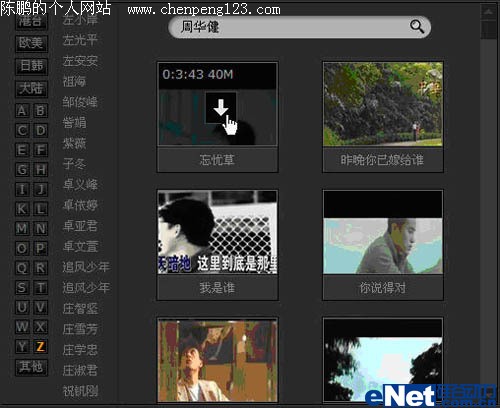Select the 其他 category button

pyautogui.click(x=31, y=367)
